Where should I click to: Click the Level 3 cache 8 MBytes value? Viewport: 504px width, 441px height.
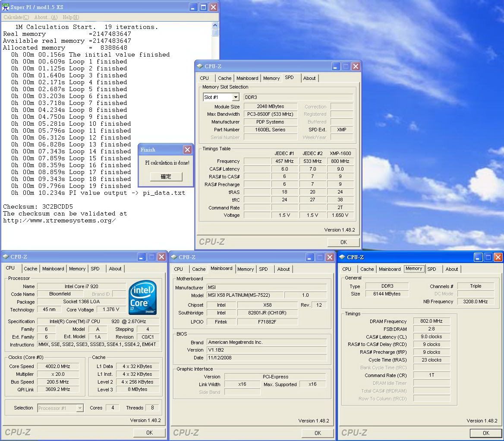137,389
